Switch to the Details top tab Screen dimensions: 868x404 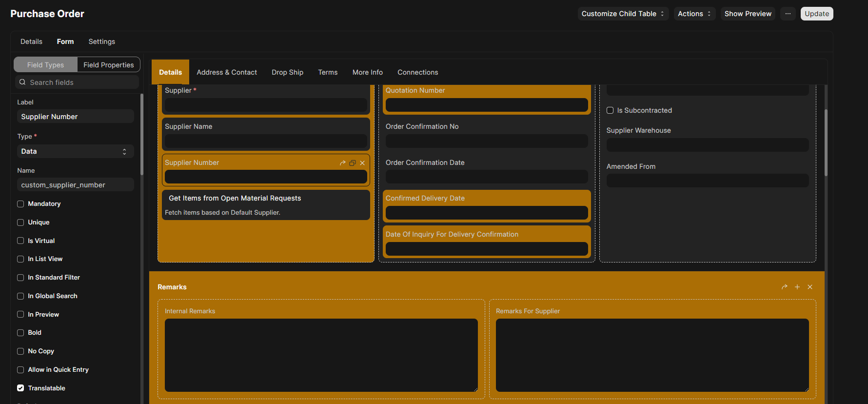[31, 41]
